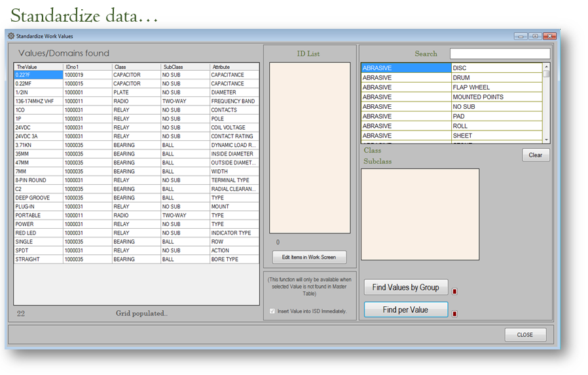Click the SubClass column header

(x=185, y=67)
